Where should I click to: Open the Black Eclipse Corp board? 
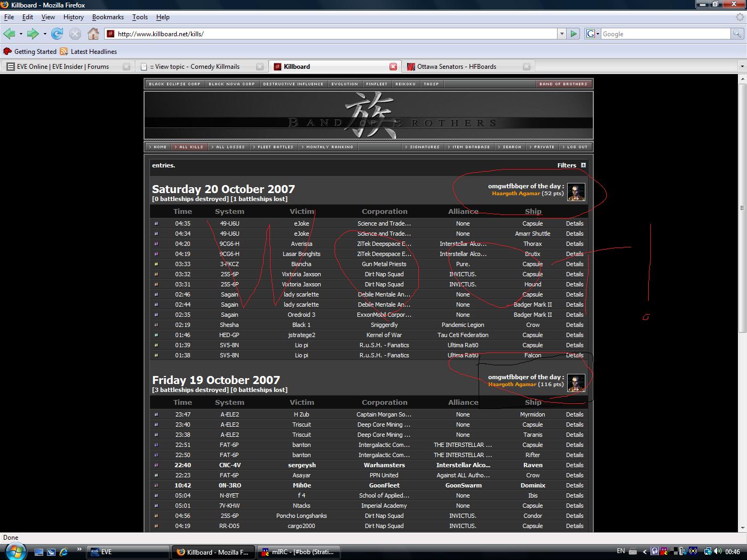[x=174, y=84]
